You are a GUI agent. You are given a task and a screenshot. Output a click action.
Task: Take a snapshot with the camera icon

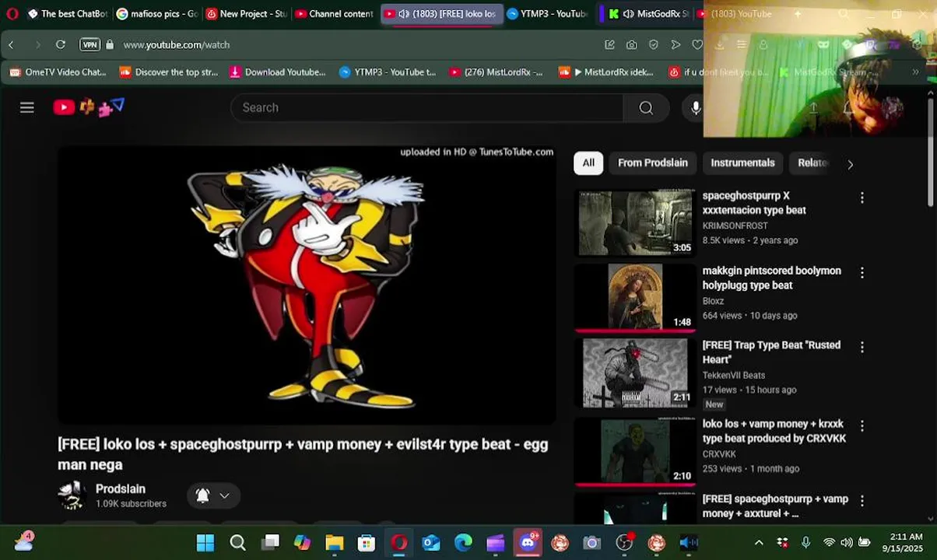tap(631, 45)
